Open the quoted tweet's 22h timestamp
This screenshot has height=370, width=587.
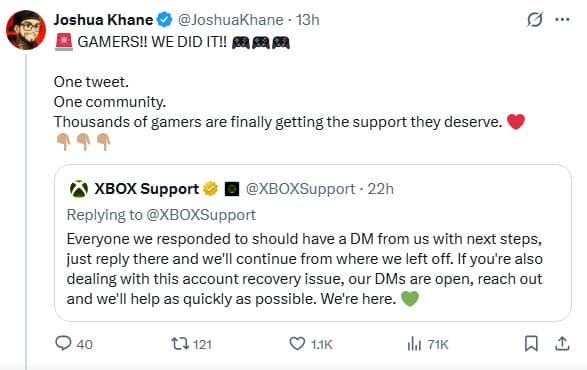pyautogui.click(x=380, y=189)
